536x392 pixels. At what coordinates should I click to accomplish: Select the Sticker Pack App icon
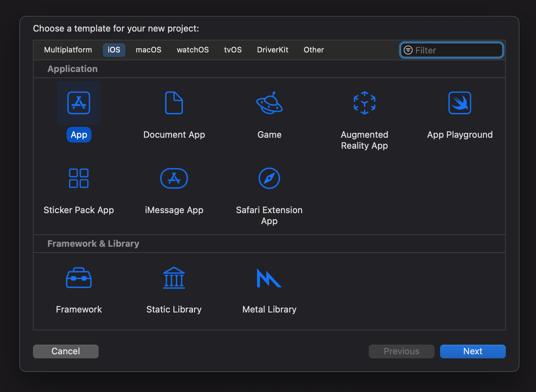click(x=79, y=178)
